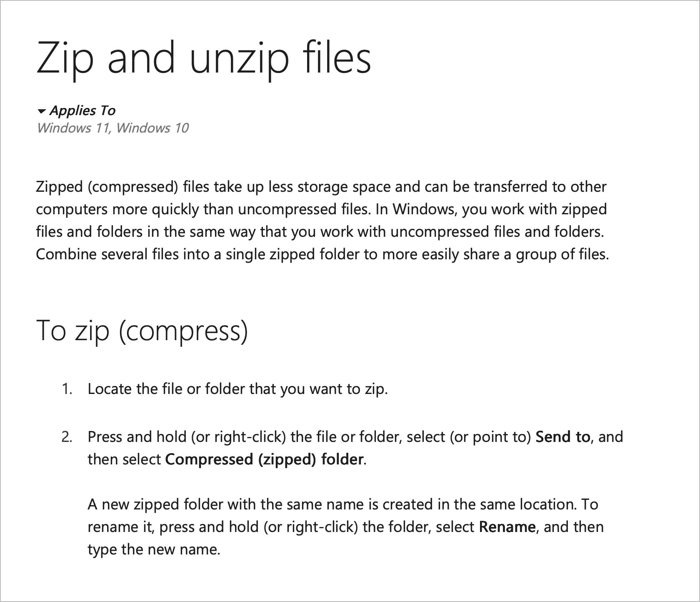
Task: Click the type the new name line
Action: click(x=154, y=549)
